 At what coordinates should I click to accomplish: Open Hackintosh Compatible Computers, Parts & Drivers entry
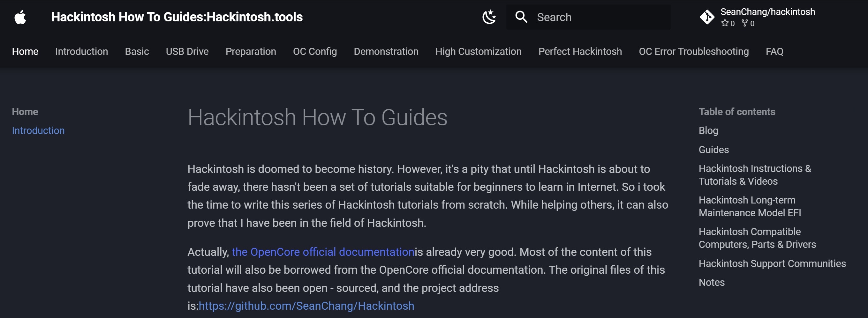click(x=757, y=238)
